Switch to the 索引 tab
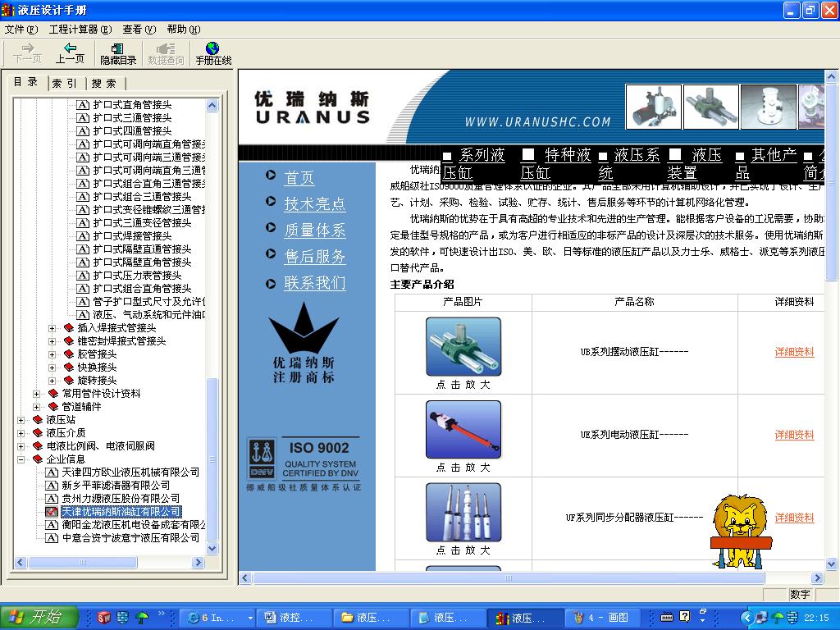The width and height of the screenshot is (840, 630). point(66,83)
